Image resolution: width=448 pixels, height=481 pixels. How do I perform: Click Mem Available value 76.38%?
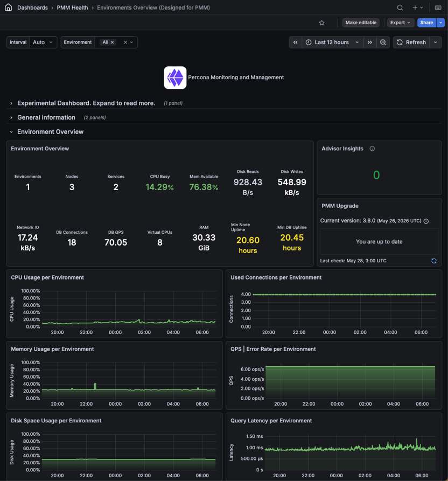(x=204, y=187)
